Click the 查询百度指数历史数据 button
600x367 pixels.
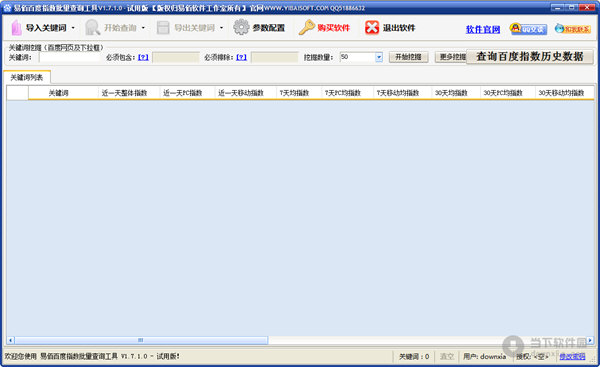point(530,57)
